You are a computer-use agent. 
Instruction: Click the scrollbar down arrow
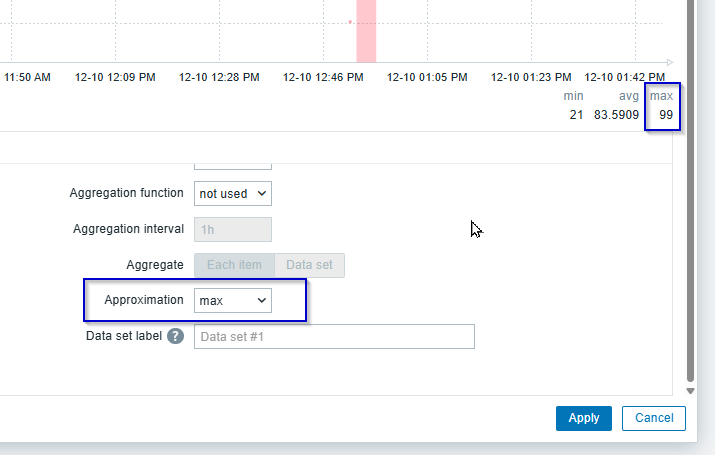click(690, 390)
